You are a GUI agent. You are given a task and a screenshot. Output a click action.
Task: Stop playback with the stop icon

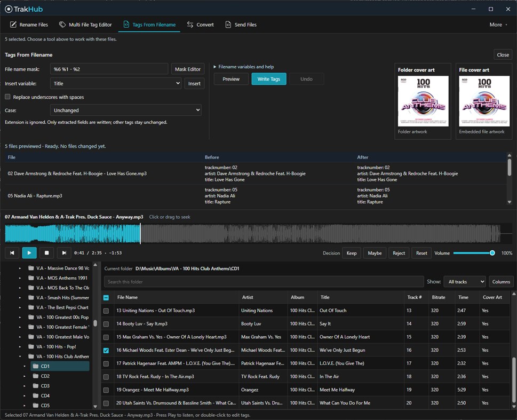[46, 253]
